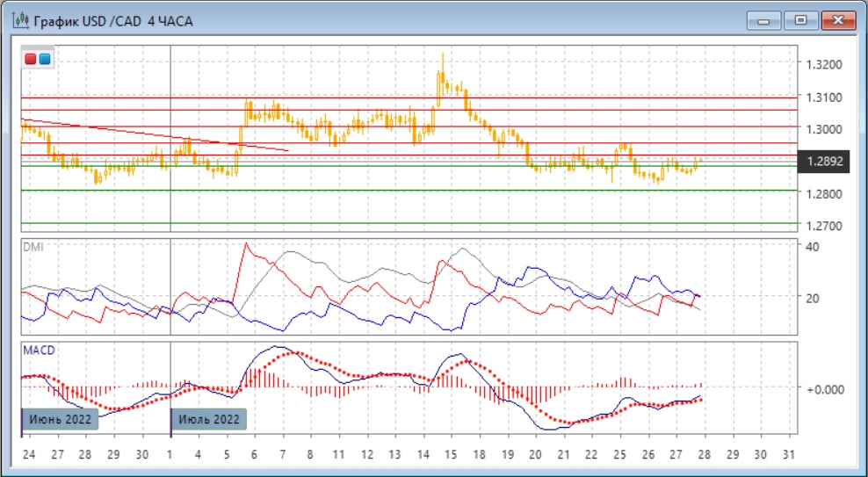Minimize the USD/CAD chart window
The height and width of the screenshot is (477, 868).
click(x=765, y=19)
